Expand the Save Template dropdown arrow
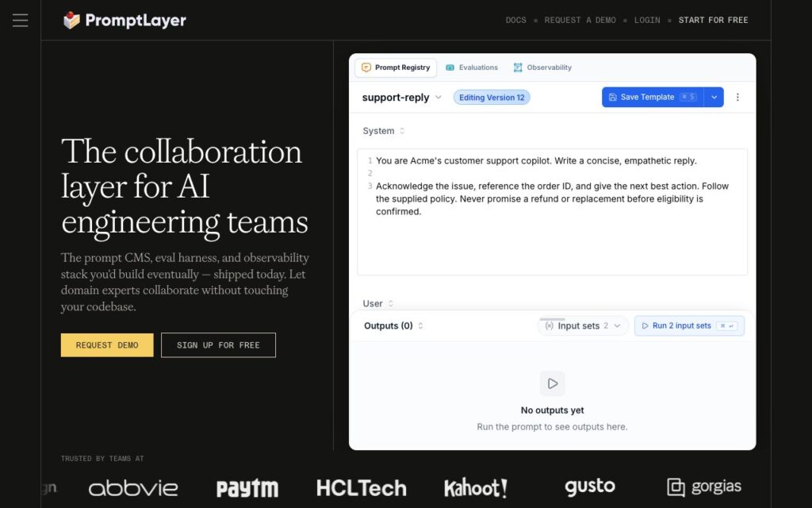The height and width of the screenshot is (508, 812). 714,97
